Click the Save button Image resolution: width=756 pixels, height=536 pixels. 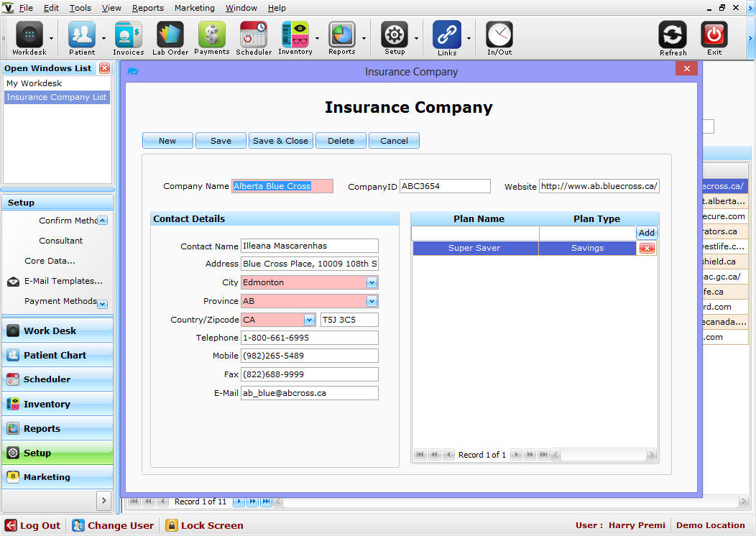coord(221,141)
